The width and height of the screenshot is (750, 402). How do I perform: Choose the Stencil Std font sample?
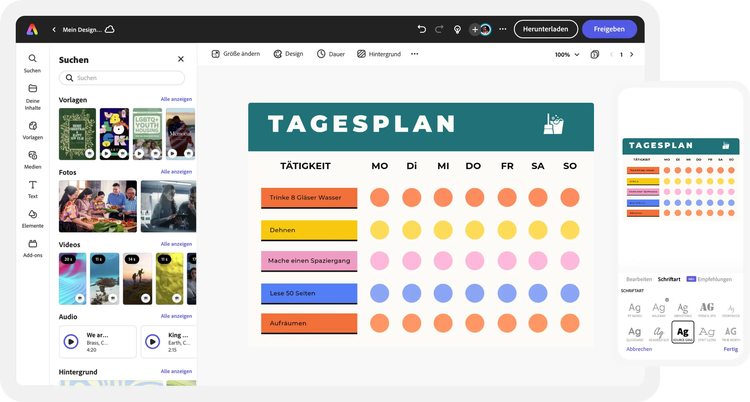tap(706, 309)
